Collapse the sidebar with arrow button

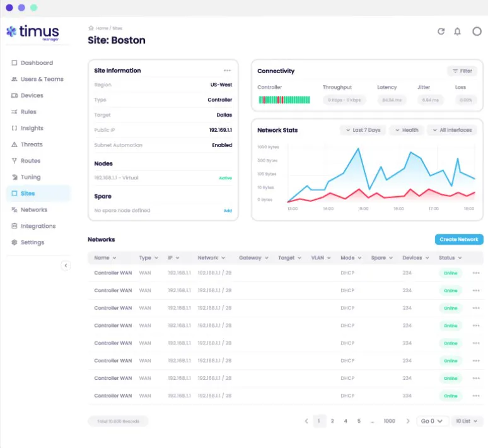pos(66,266)
